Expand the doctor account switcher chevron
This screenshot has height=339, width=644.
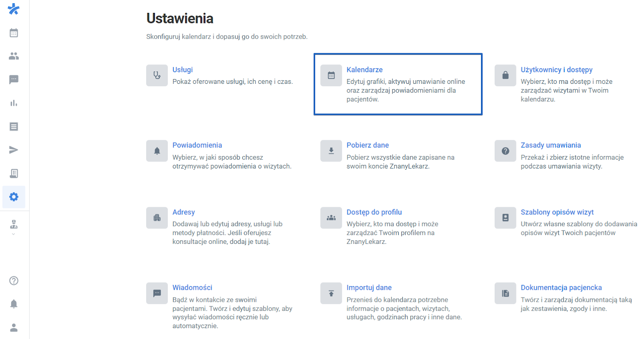coord(14,234)
